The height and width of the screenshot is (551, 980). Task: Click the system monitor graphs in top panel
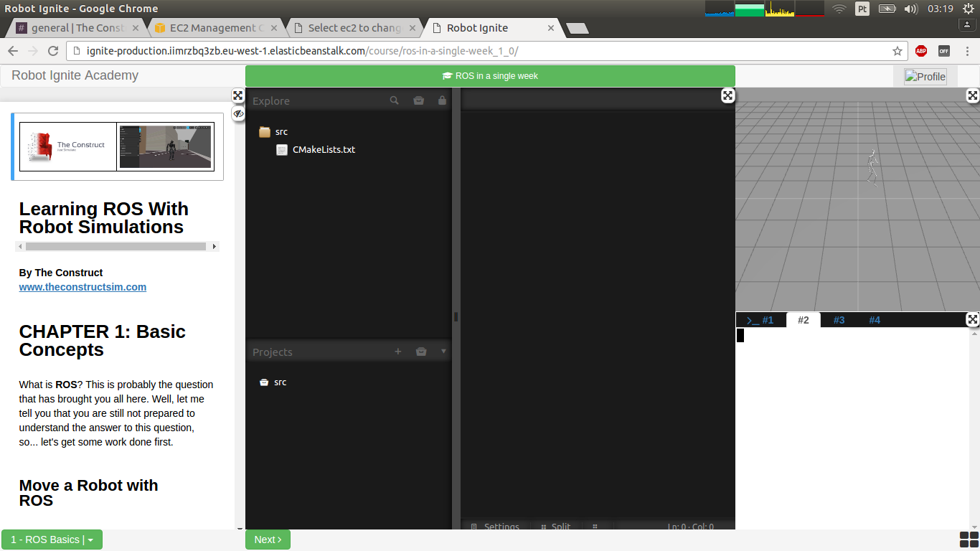coord(765,9)
